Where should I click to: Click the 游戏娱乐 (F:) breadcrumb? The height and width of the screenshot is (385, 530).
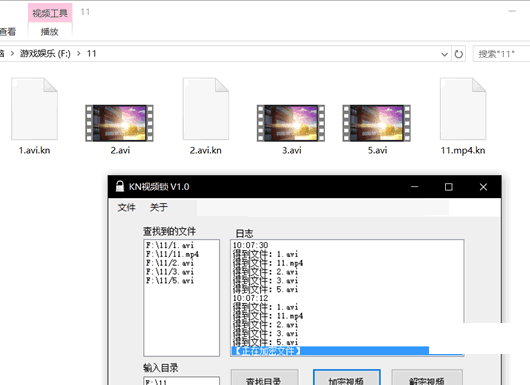[45, 54]
